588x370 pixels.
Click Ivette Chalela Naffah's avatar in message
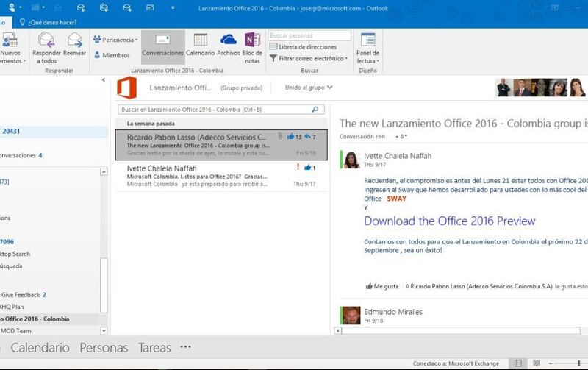(352, 160)
